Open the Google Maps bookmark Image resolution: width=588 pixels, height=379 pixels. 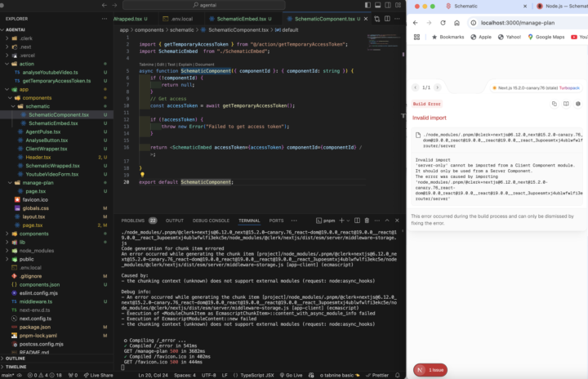(x=546, y=37)
